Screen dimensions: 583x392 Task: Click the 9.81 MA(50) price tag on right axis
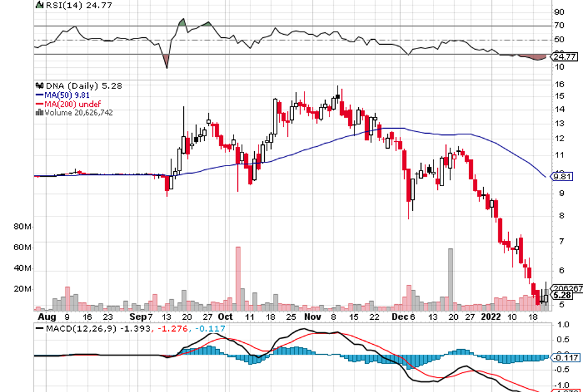pyautogui.click(x=562, y=177)
